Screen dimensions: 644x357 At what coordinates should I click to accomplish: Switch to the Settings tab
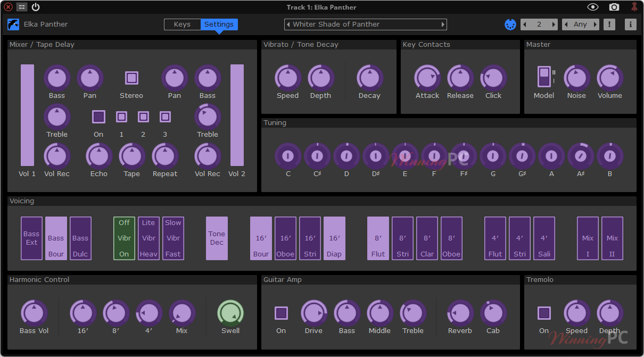click(x=219, y=24)
